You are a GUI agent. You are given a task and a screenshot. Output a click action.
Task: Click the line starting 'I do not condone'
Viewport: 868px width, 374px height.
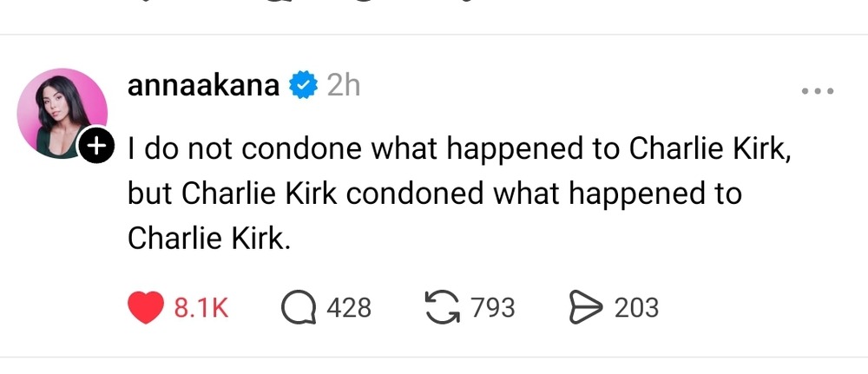click(459, 149)
